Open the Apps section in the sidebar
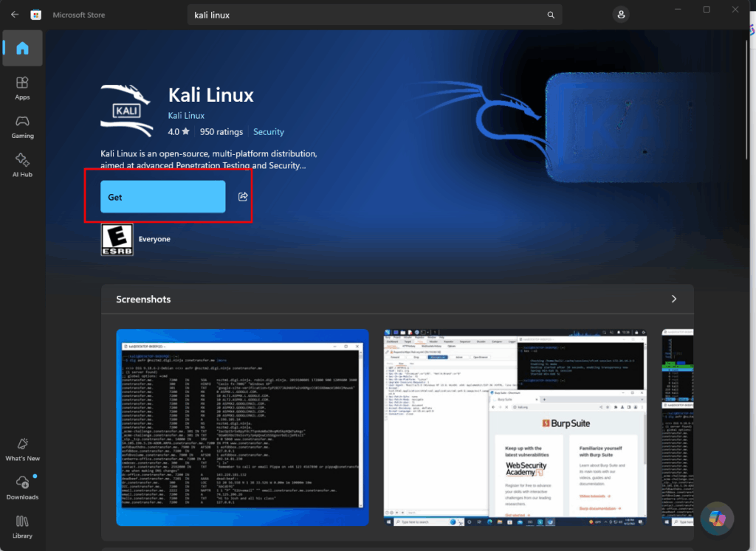Viewport: 756px width, 551px height. point(23,88)
